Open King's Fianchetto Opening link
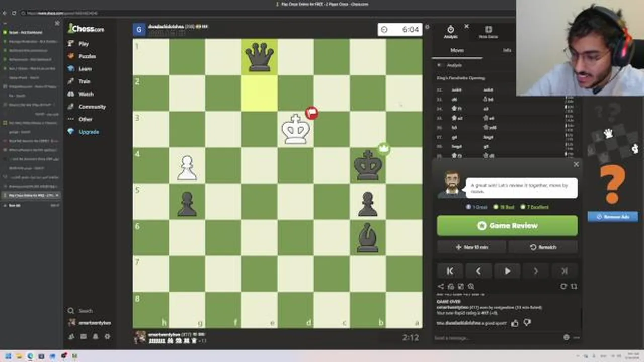The image size is (644, 362). click(460, 78)
